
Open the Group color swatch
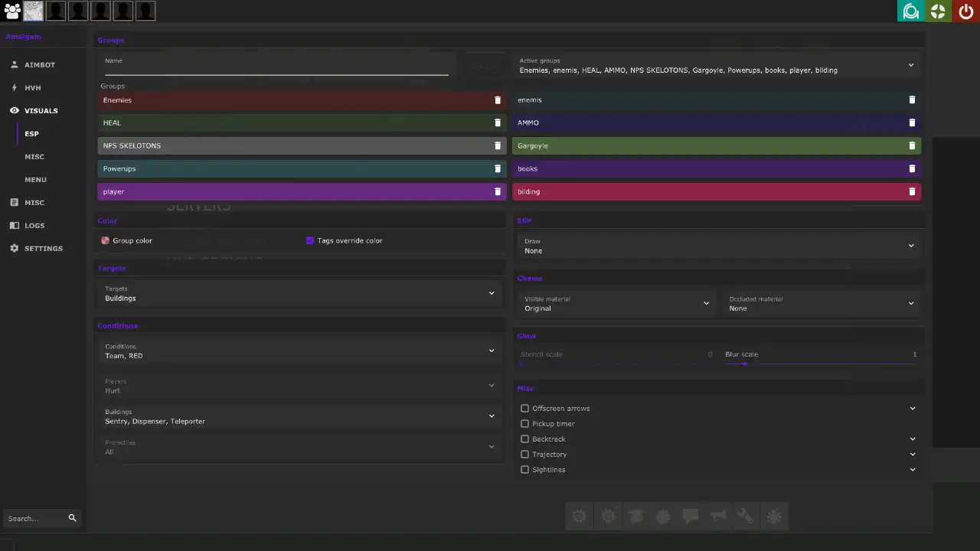click(x=106, y=240)
